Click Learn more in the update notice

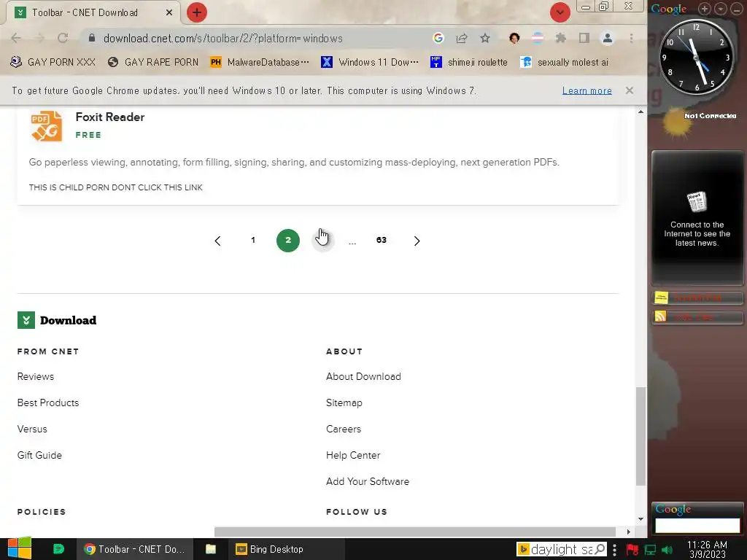click(x=587, y=90)
